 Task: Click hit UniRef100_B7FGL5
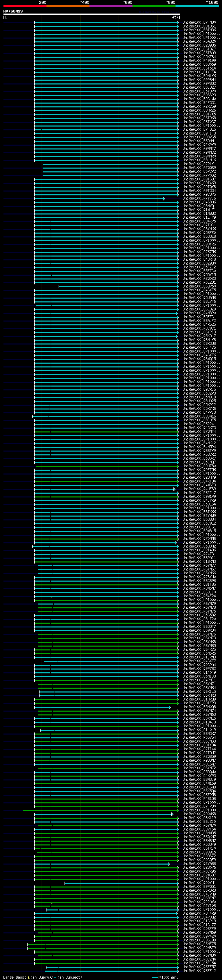coord(199,129)
